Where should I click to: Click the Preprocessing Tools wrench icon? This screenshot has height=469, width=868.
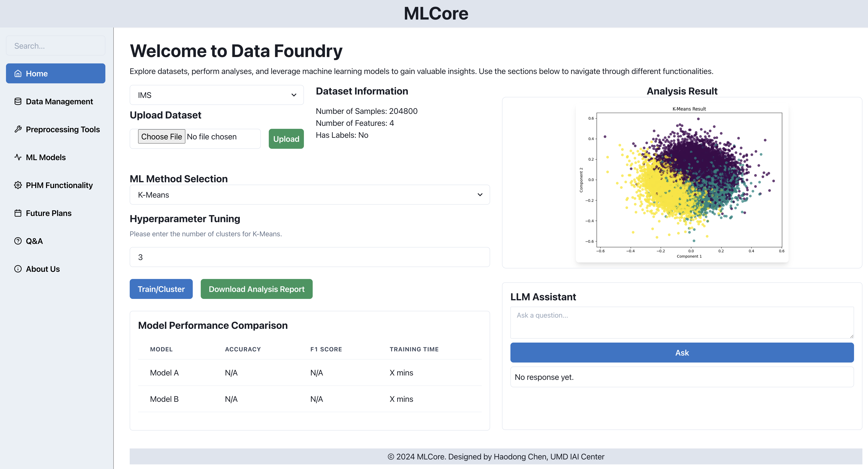coord(18,129)
